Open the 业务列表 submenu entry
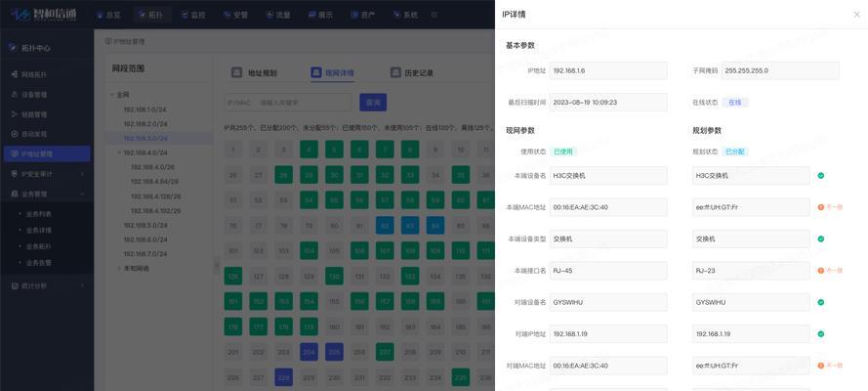This screenshot has width=868, height=391. pos(39,214)
